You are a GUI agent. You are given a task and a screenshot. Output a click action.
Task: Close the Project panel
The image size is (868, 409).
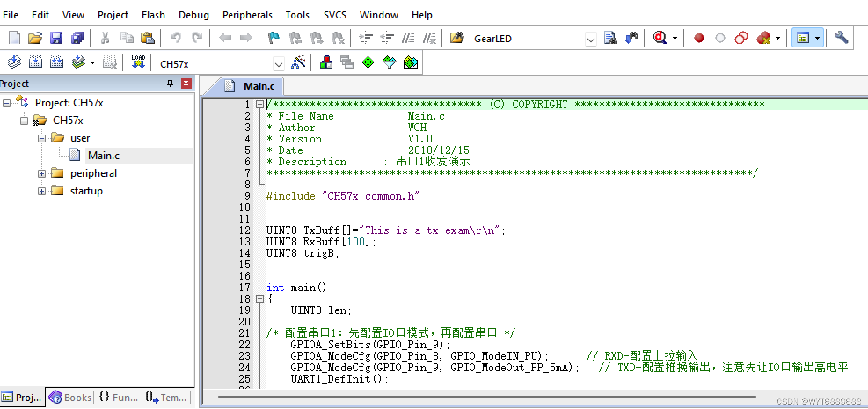pyautogui.click(x=186, y=84)
